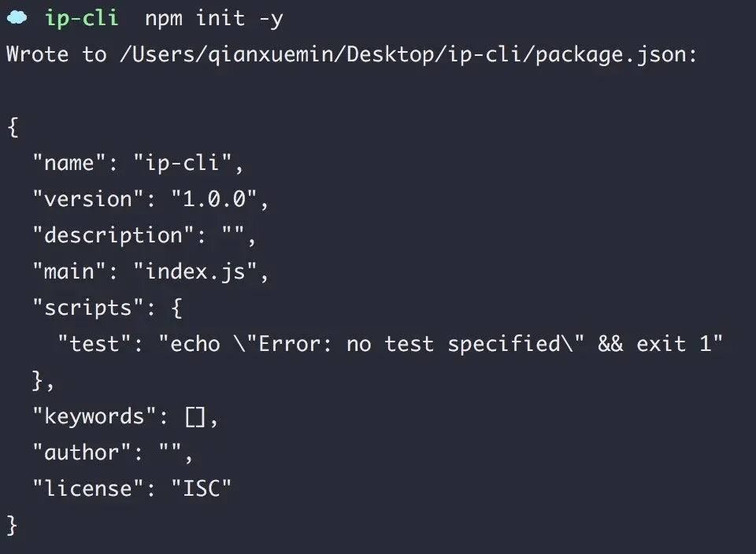Click the "ISC" license value

(201, 489)
